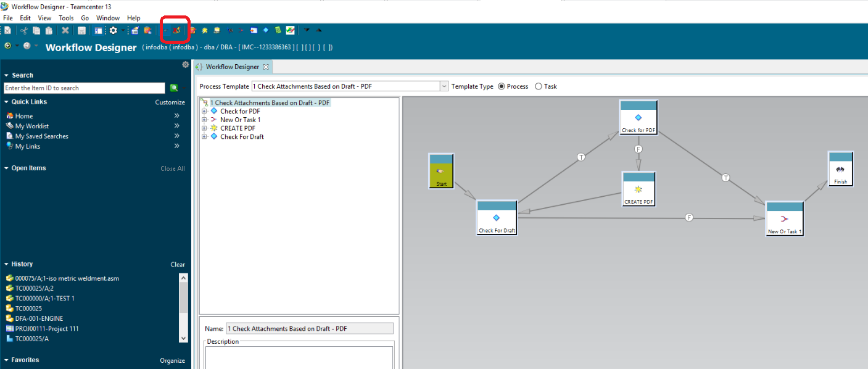
Task: Save the workflow template using the disk icon
Action: click(81, 30)
